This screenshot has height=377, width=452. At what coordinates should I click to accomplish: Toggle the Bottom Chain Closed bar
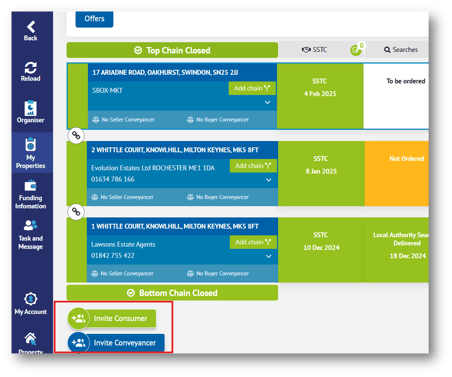tap(172, 293)
